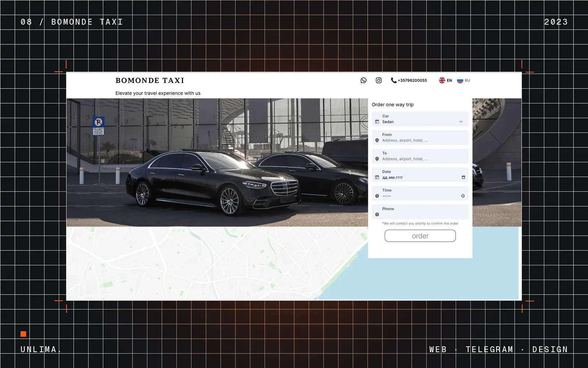Submit the booking with the order button
588x368 pixels.
pyautogui.click(x=420, y=236)
